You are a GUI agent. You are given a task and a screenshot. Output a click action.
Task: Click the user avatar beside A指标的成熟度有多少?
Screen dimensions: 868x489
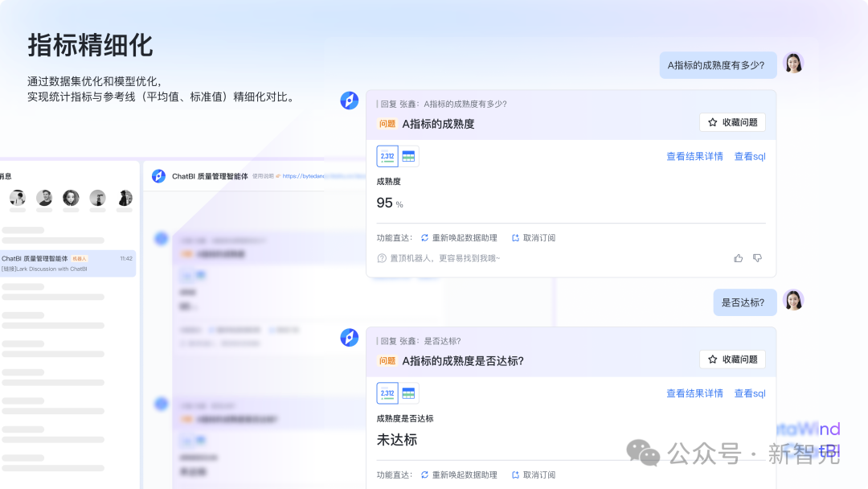coord(793,63)
